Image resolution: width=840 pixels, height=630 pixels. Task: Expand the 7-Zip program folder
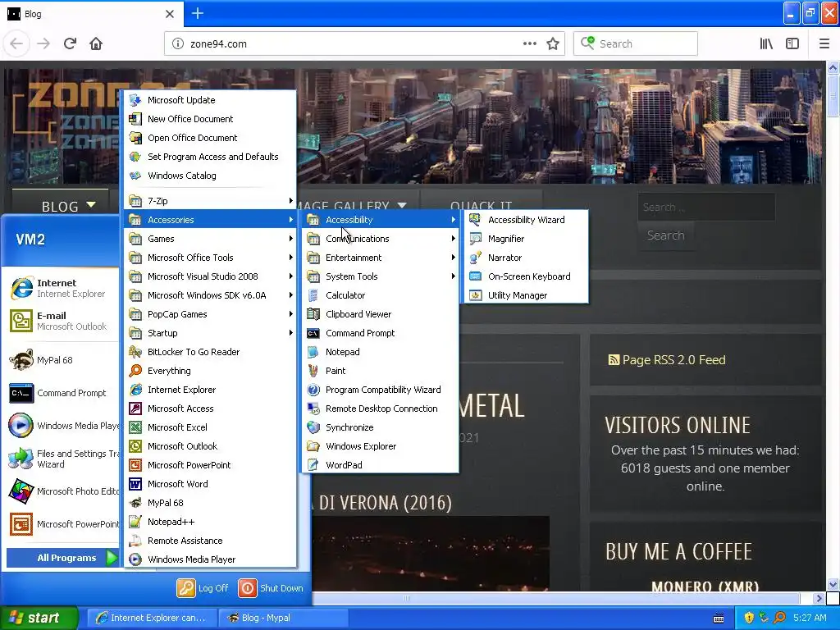click(210, 201)
